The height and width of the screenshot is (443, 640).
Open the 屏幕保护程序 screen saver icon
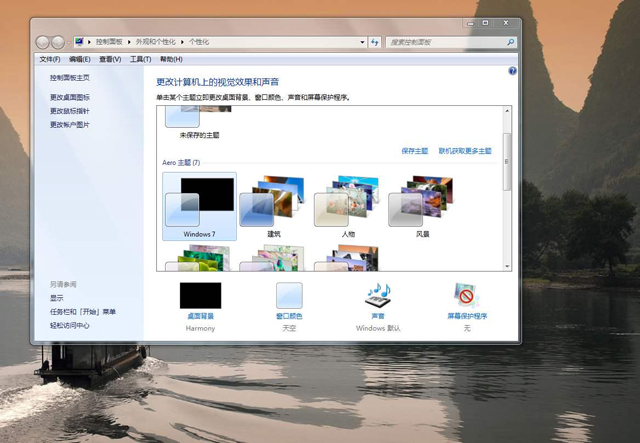pyautogui.click(x=466, y=295)
